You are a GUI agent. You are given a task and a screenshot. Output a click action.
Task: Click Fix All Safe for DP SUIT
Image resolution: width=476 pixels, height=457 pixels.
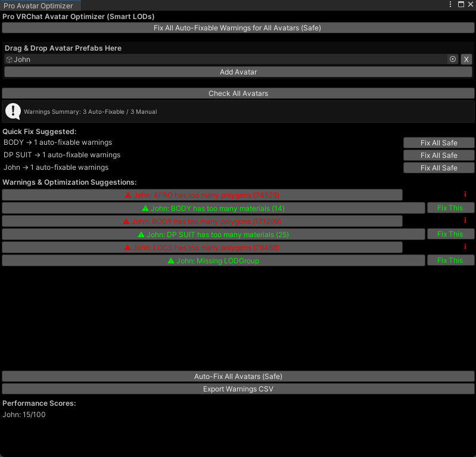[x=438, y=155]
